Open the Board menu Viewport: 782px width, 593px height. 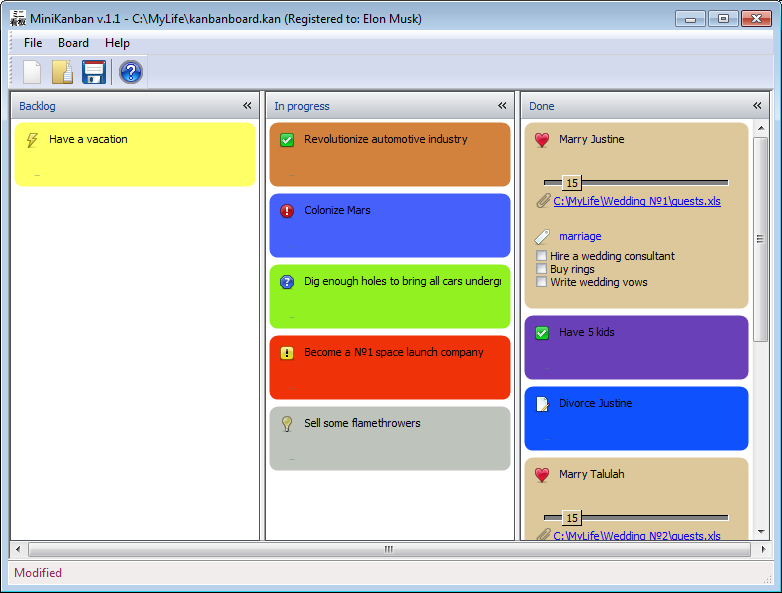tap(73, 43)
